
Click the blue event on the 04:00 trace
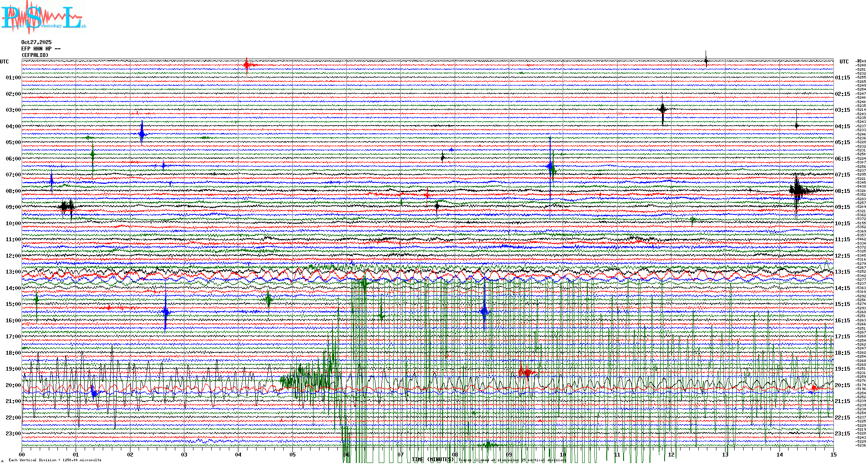142,134
